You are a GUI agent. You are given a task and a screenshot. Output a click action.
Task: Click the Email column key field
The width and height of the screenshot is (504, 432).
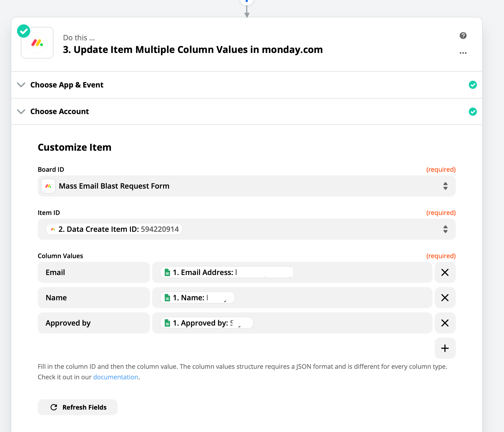tap(94, 272)
